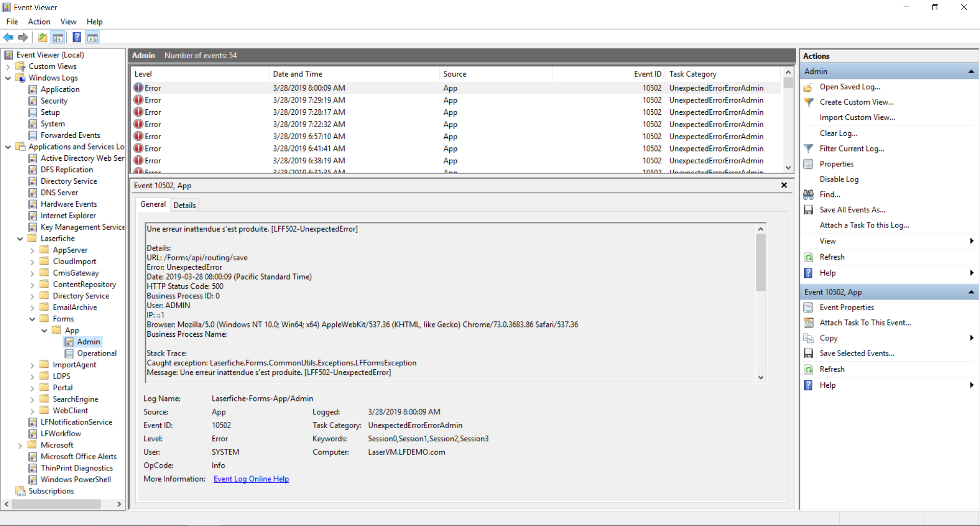Sort events by Level column header
Screen dimensions: 980x526
(x=200, y=74)
